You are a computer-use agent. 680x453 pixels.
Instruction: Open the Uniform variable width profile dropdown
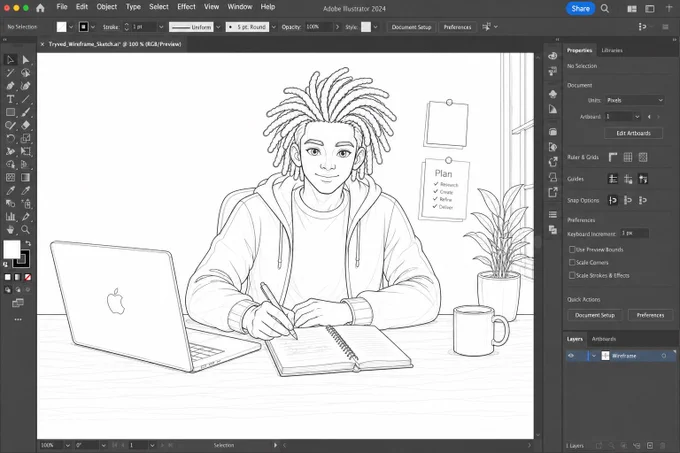(x=218, y=27)
